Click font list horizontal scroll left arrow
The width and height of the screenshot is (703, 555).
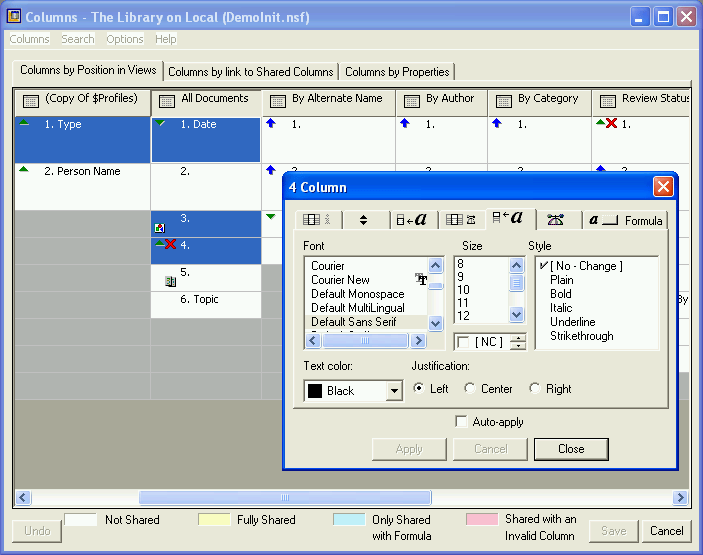[313, 341]
